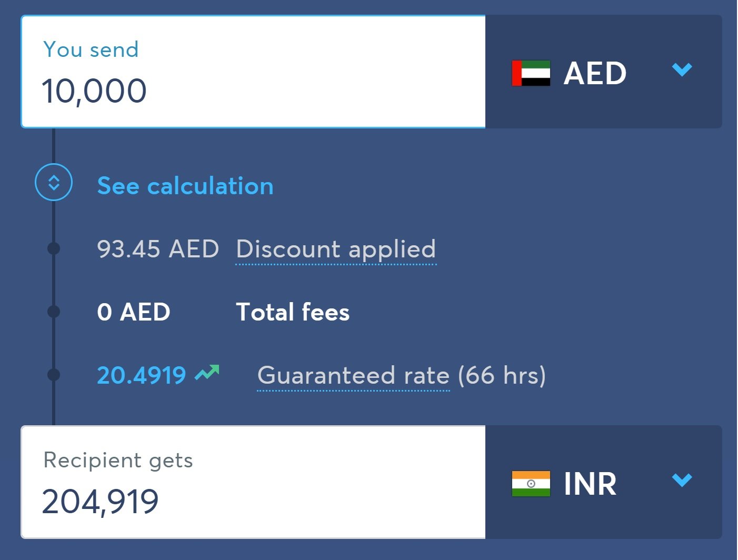The image size is (738, 560).
Task: Select the INR currency selector
Action: pos(604,482)
